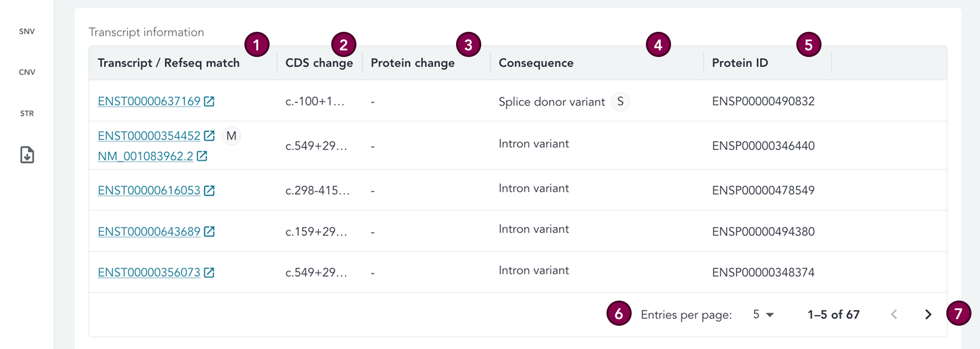980x349 pixels.
Task: Go to next page of transcripts
Action: pos(928,314)
